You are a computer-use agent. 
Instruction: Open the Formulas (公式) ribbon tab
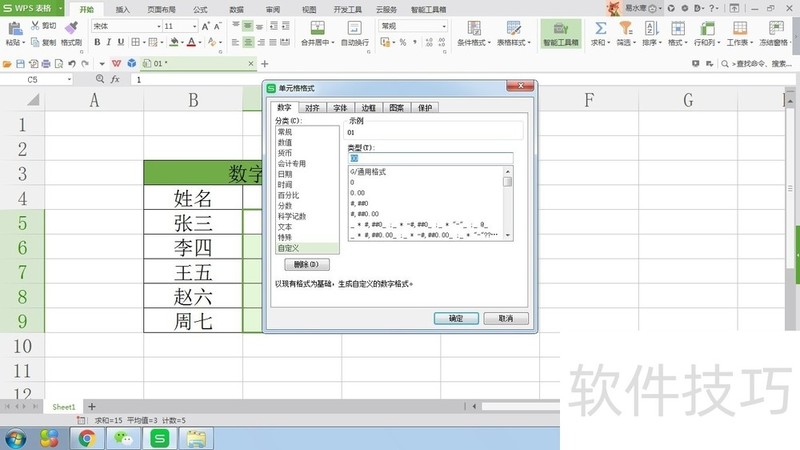200,10
